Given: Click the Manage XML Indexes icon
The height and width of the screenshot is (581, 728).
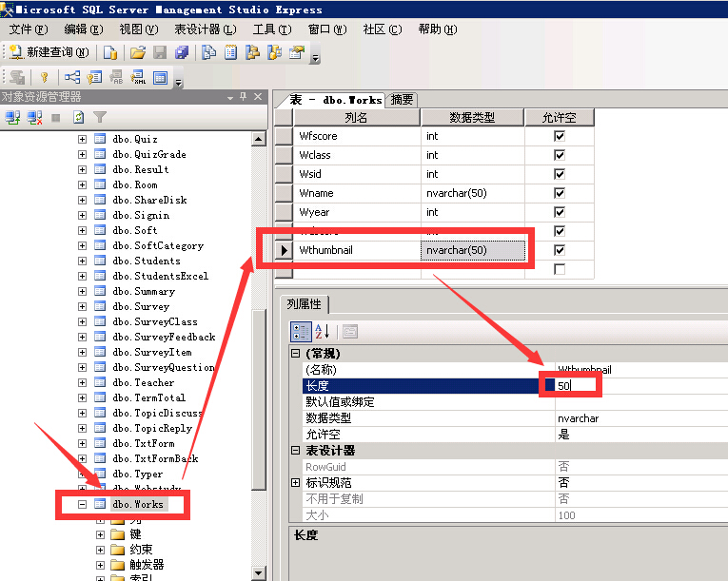Looking at the screenshot, I should click(138, 77).
